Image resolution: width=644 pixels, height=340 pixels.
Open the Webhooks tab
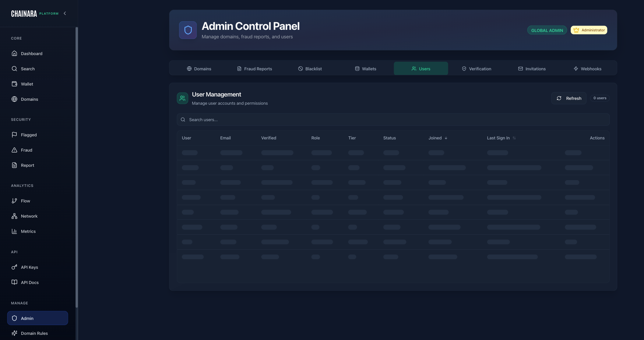(587, 68)
